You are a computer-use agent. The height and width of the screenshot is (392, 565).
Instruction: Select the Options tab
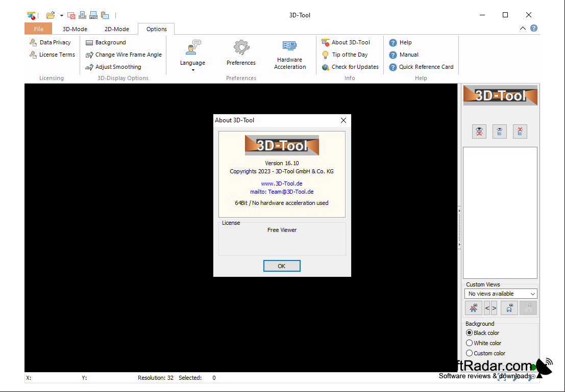coord(156,29)
